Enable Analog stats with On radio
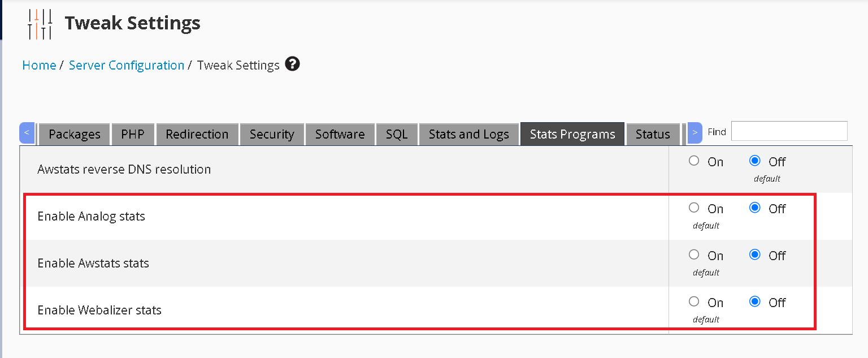868x358 pixels. [694, 208]
